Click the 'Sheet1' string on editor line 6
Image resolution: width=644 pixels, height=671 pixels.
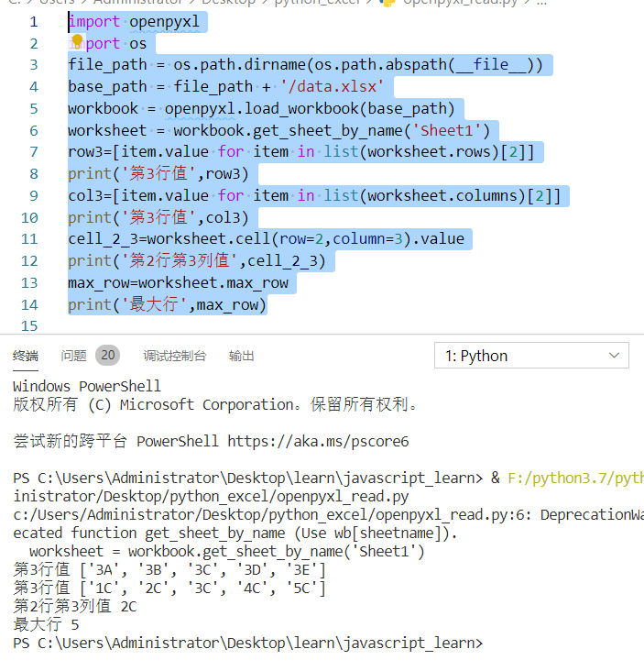click(446, 130)
